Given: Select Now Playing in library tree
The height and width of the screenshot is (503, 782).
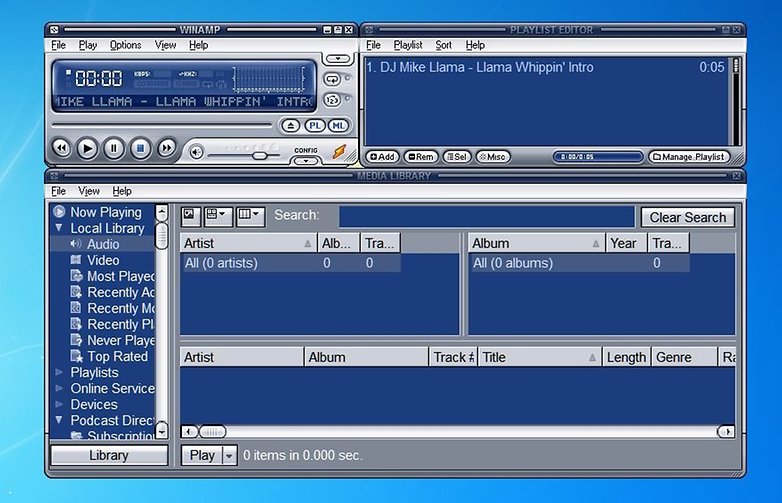Looking at the screenshot, I should coord(106,212).
